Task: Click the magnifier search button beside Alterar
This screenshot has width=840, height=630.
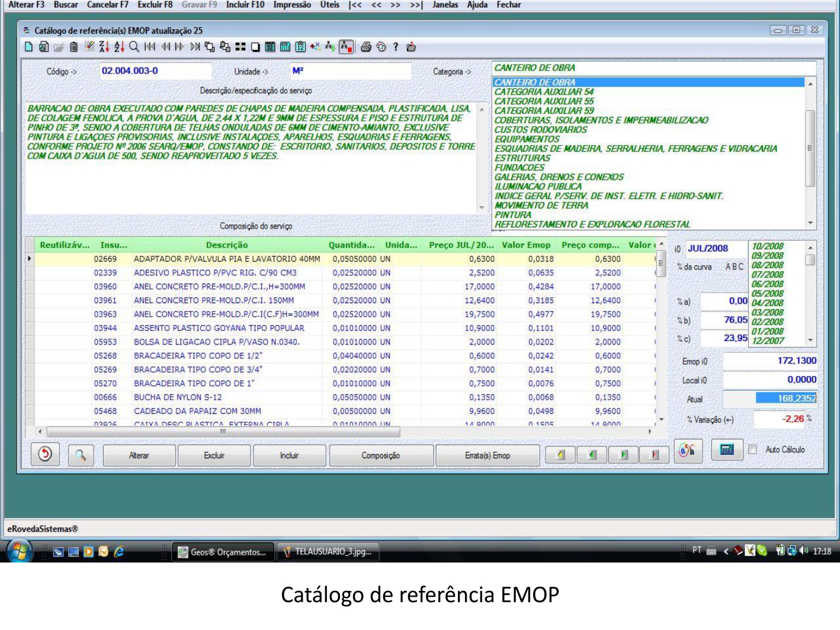Action: pyautogui.click(x=81, y=455)
